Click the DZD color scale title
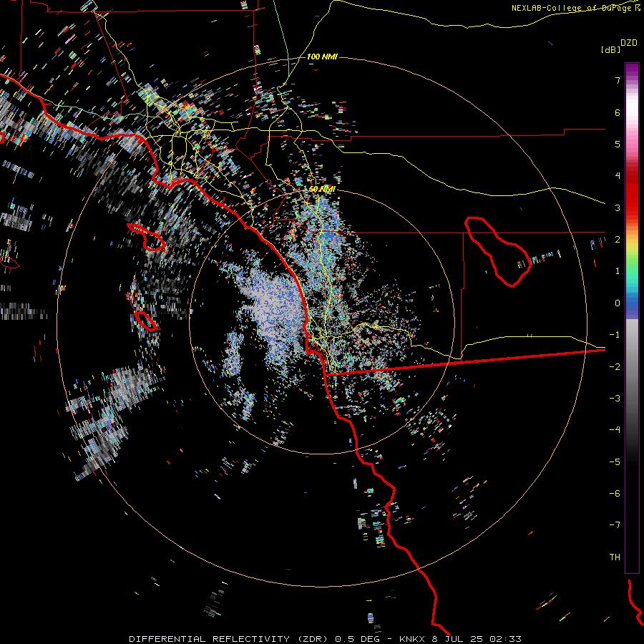644x644 pixels. 629,43
